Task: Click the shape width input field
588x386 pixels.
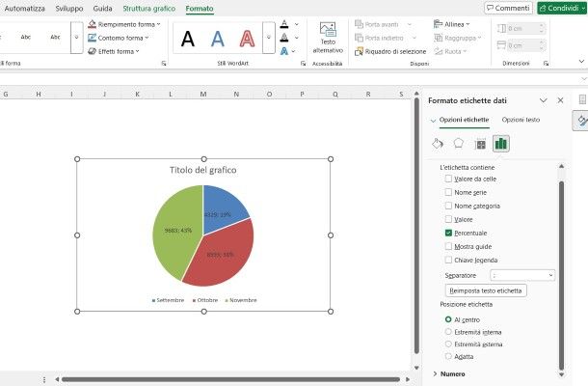Action: pos(525,45)
